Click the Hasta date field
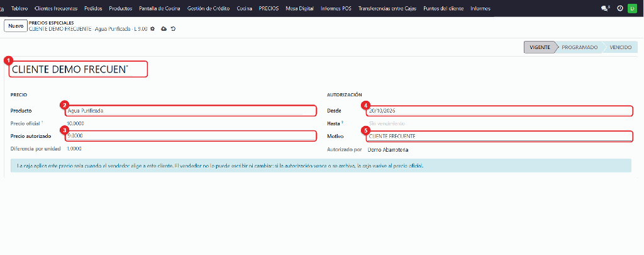Image resolution: width=644 pixels, height=255 pixels. [x=499, y=123]
